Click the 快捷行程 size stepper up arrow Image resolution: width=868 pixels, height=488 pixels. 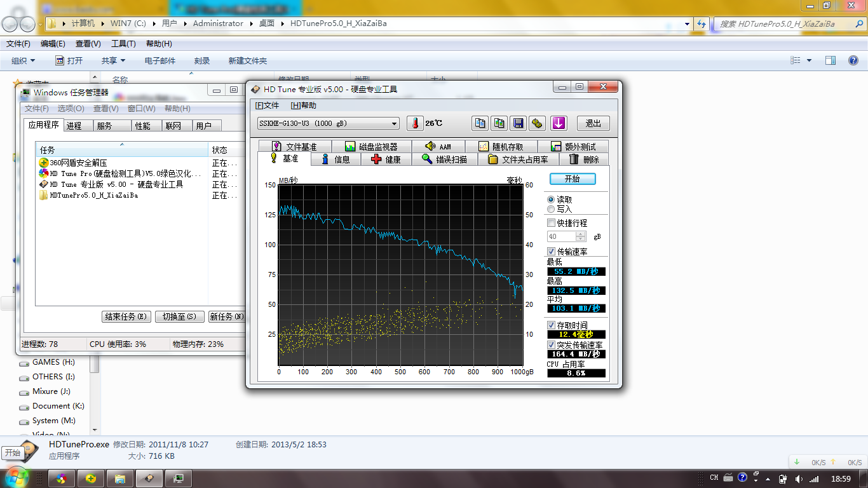coord(581,234)
